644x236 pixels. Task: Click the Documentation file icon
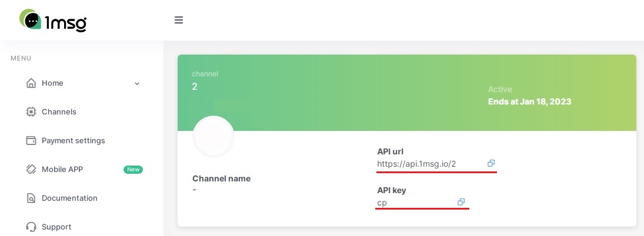pyautogui.click(x=31, y=198)
